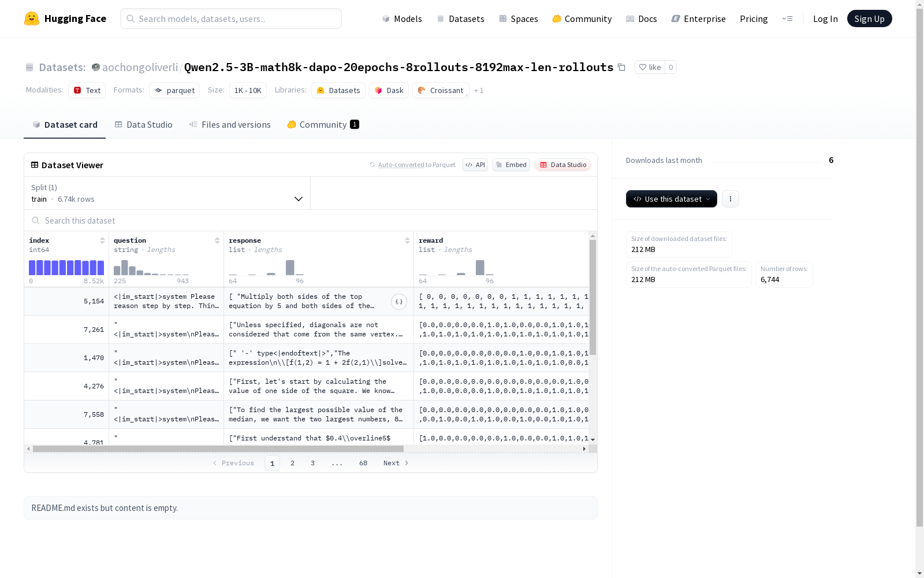Click the question lengths histogram
The width and height of the screenshot is (924, 578).
pyautogui.click(x=151, y=268)
